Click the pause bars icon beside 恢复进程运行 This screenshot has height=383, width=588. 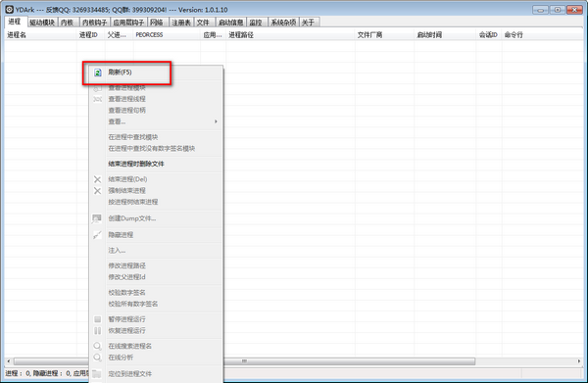[x=97, y=330]
